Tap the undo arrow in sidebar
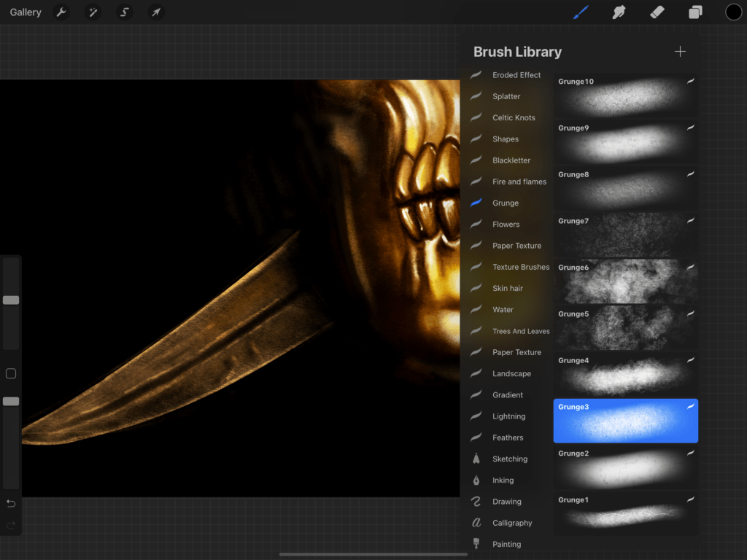 pyautogui.click(x=11, y=503)
